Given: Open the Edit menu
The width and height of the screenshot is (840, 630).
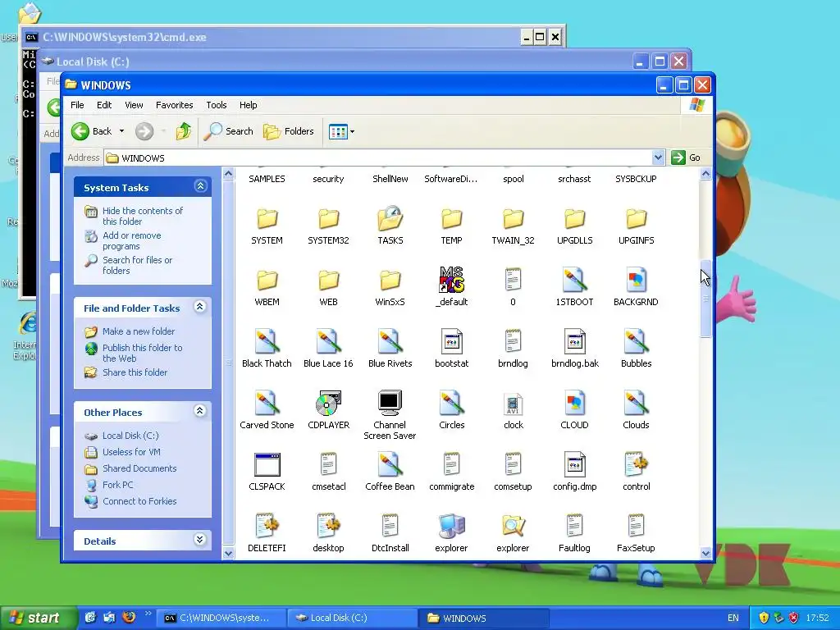Looking at the screenshot, I should coord(104,105).
